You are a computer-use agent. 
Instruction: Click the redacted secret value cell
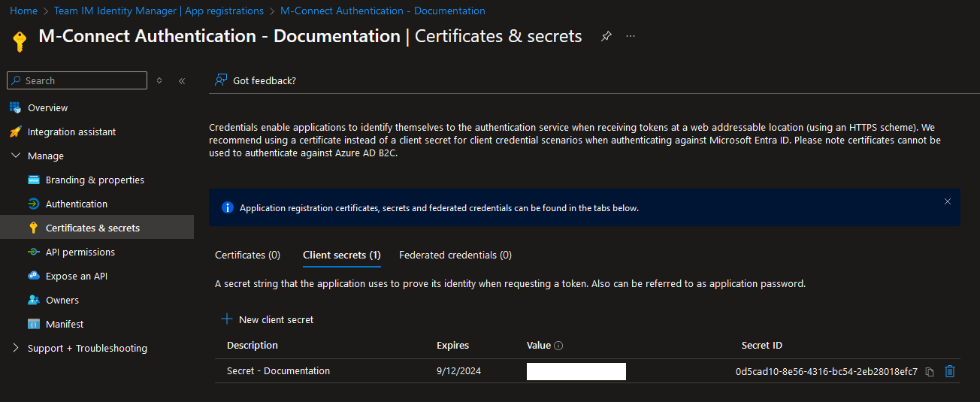(576, 371)
